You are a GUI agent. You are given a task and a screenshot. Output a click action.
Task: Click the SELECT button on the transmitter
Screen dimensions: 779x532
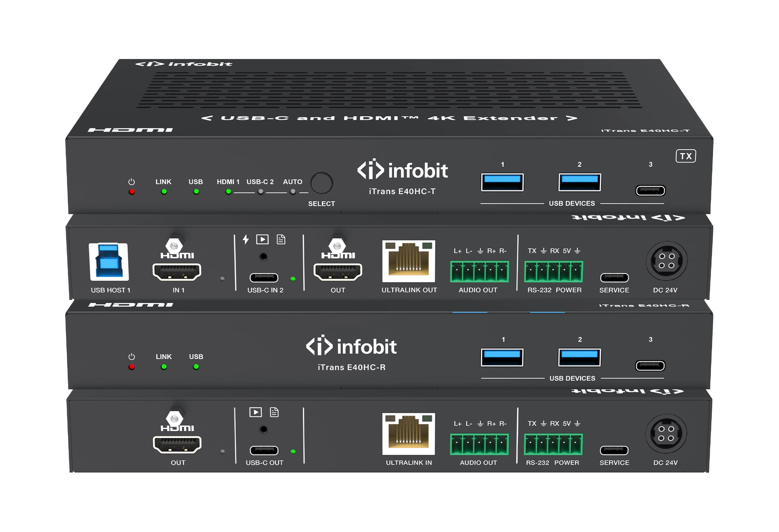click(x=321, y=183)
